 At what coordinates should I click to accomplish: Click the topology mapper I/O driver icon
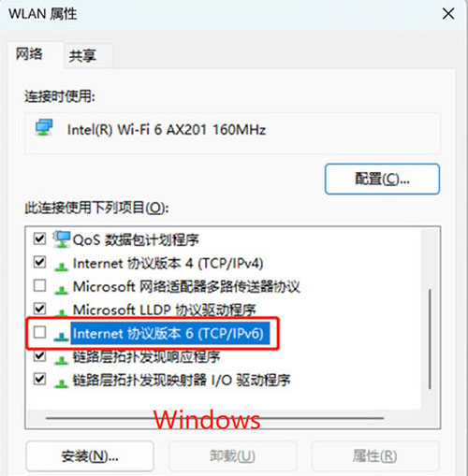(x=61, y=383)
